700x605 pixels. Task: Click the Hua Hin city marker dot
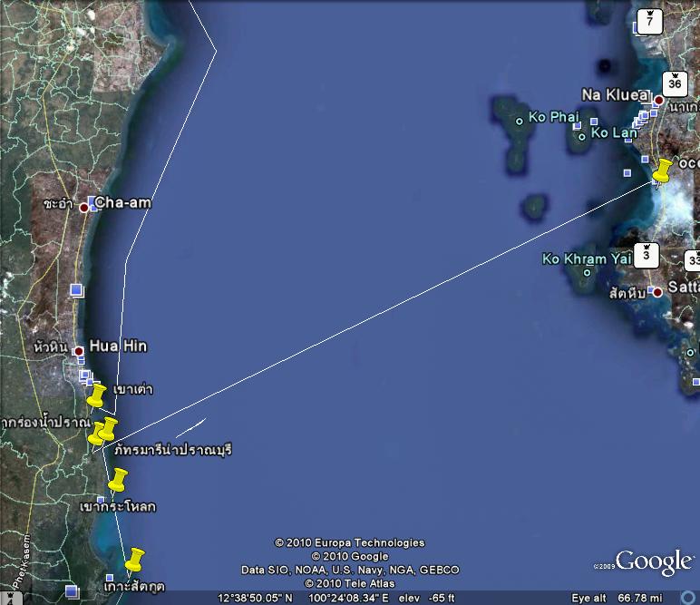(79, 351)
